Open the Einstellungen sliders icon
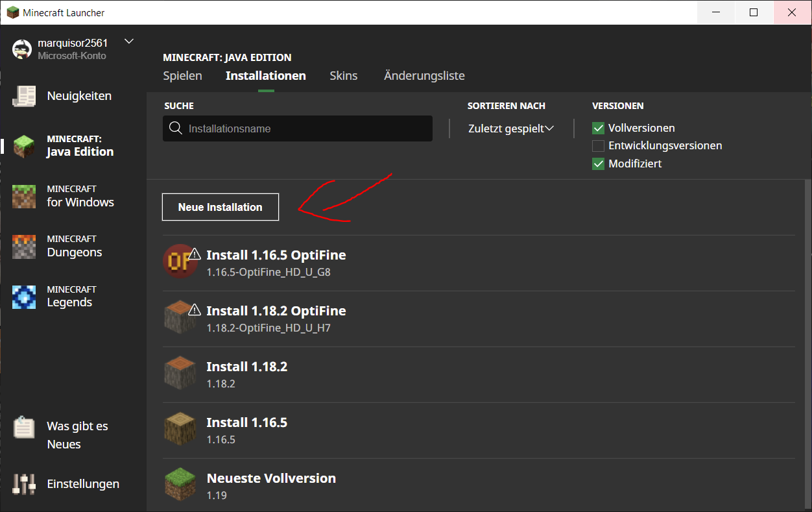 point(25,484)
